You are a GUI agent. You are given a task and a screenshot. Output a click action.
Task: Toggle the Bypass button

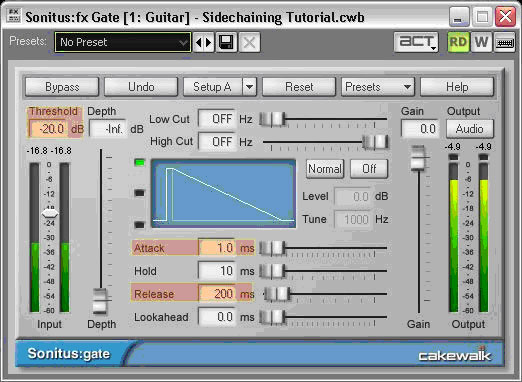pyautogui.click(x=62, y=87)
